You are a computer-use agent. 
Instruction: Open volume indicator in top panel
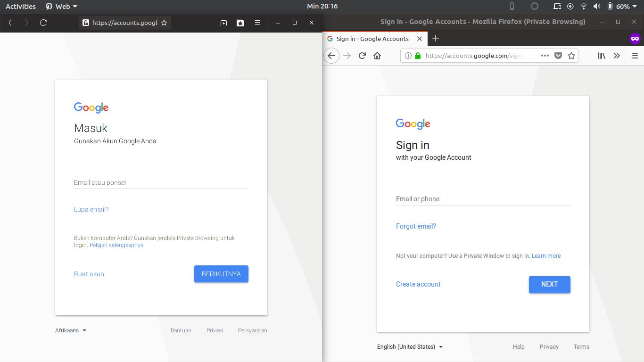point(597,6)
